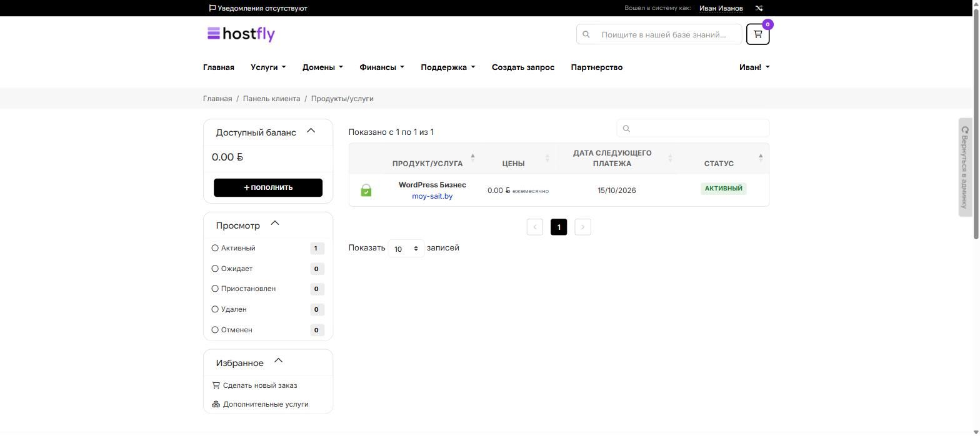Screen dimensions: 980x436
Task: Click the table filter search field
Action: pos(693,128)
